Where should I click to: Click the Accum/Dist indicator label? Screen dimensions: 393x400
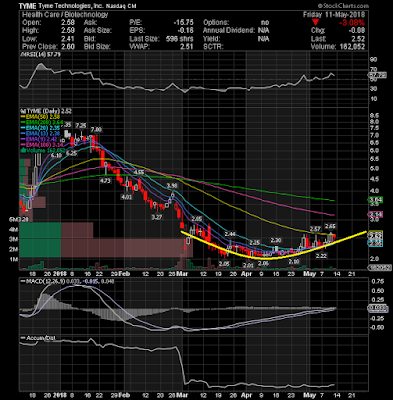tap(38, 338)
